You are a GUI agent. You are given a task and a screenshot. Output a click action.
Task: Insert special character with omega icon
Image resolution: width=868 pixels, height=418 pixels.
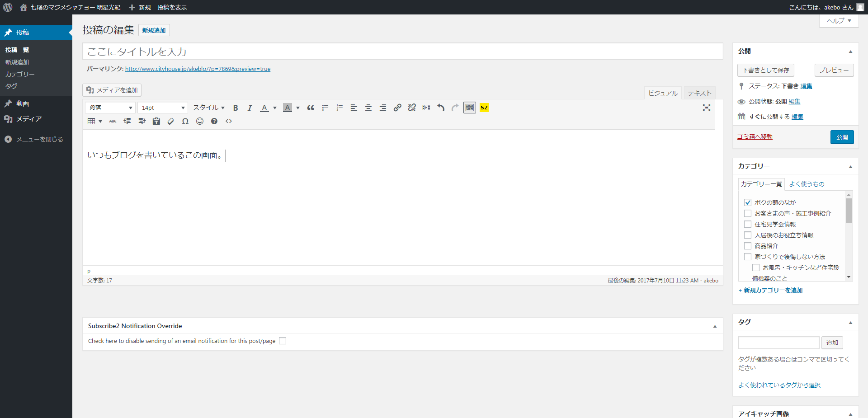pyautogui.click(x=185, y=121)
